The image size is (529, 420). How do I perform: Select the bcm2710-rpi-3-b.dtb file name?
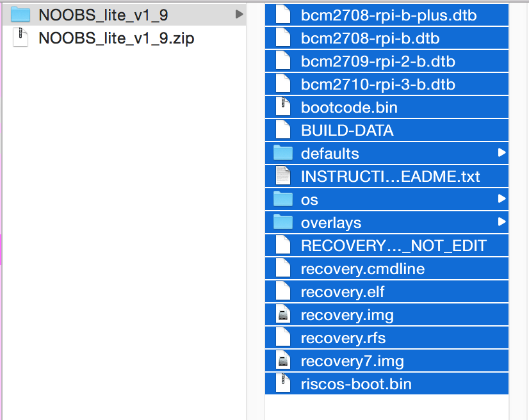pos(378,85)
